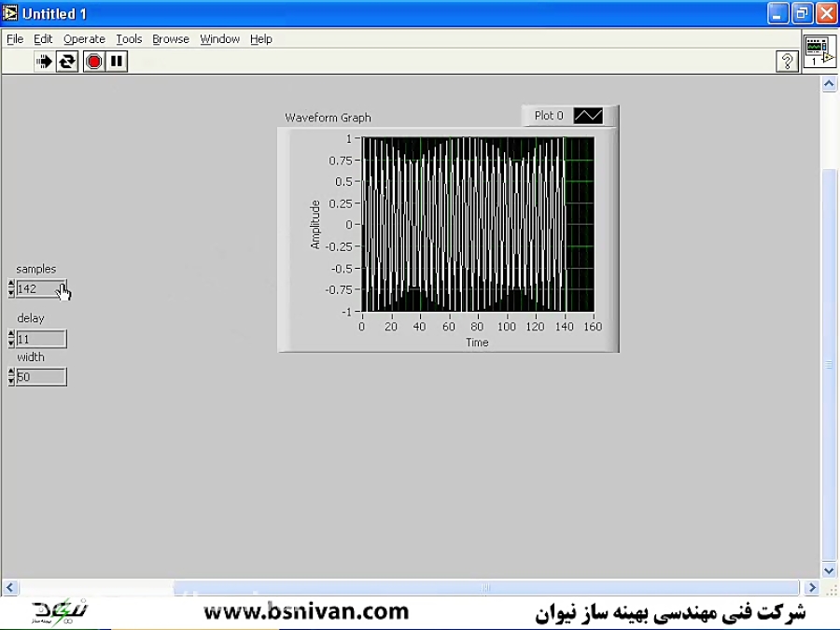Screen dimensions: 840x630
Task: Open the Browse menu
Action: (170, 38)
